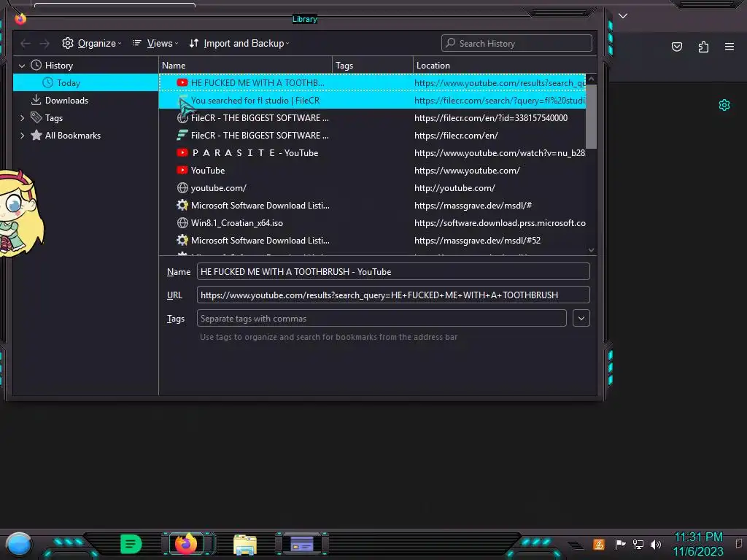Switch to Firefox on the taskbar

click(x=186, y=543)
